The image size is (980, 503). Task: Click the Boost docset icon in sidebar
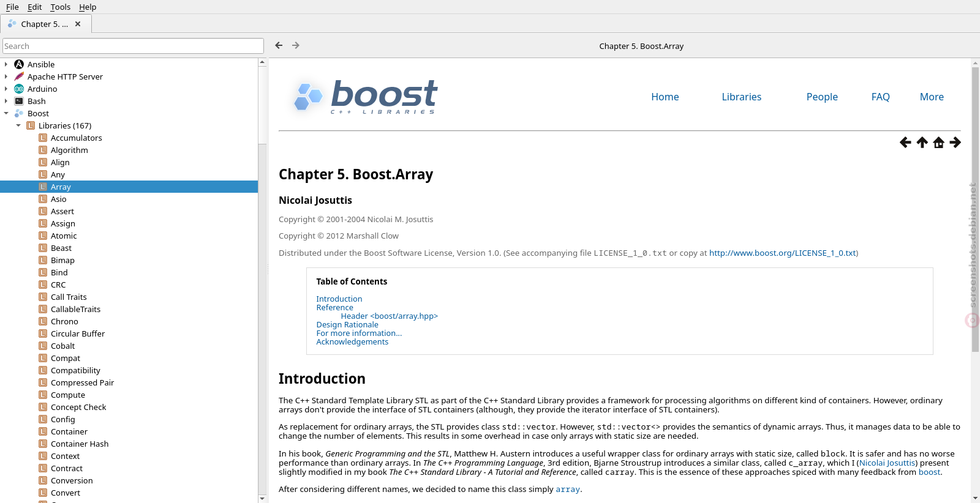[x=19, y=113]
